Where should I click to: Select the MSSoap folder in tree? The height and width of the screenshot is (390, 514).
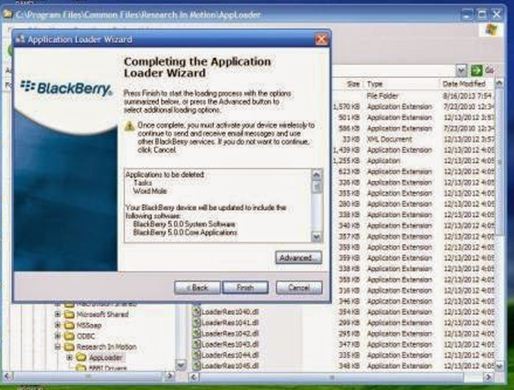[x=89, y=325]
